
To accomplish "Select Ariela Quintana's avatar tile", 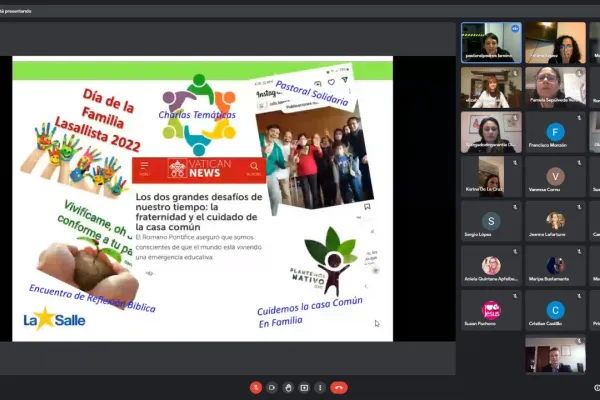I will (x=491, y=266).
